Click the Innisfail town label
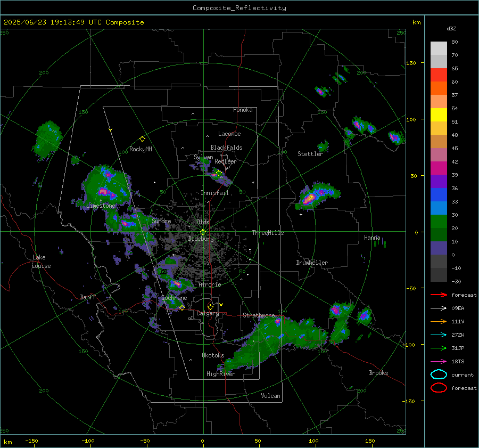This screenshot has height=448, width=479. (x=214, y=193)
